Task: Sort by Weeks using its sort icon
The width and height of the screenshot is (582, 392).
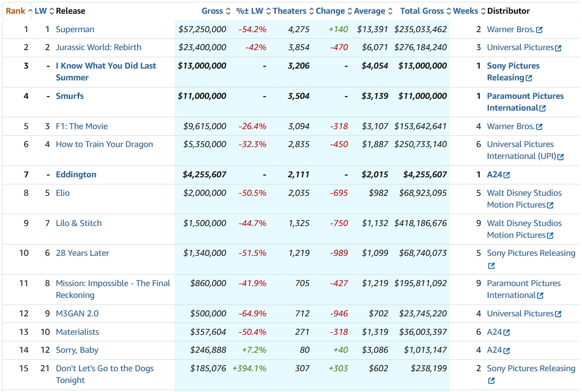Action: tap(483, 11)
